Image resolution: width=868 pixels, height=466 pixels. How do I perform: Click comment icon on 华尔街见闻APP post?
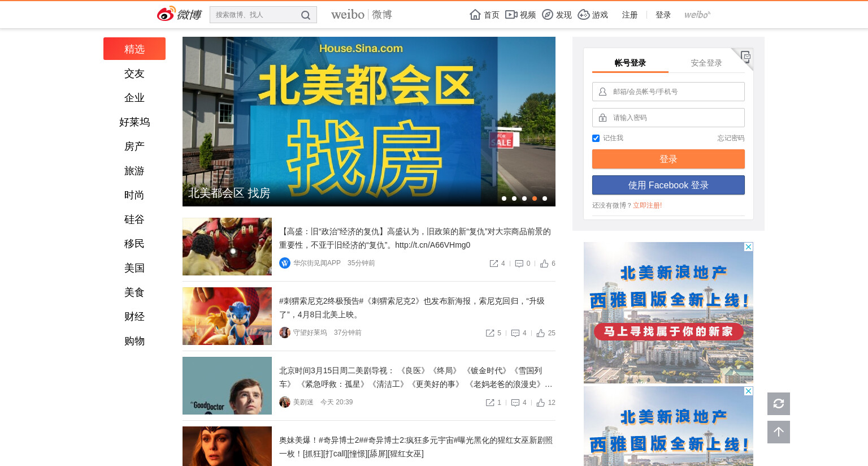(x=519, y=264)
